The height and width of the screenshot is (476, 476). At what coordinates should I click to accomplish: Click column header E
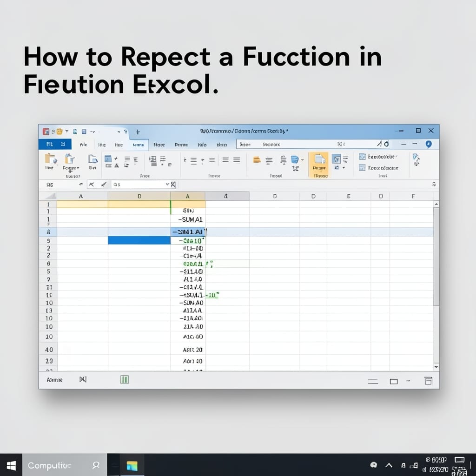click(349, 196)
